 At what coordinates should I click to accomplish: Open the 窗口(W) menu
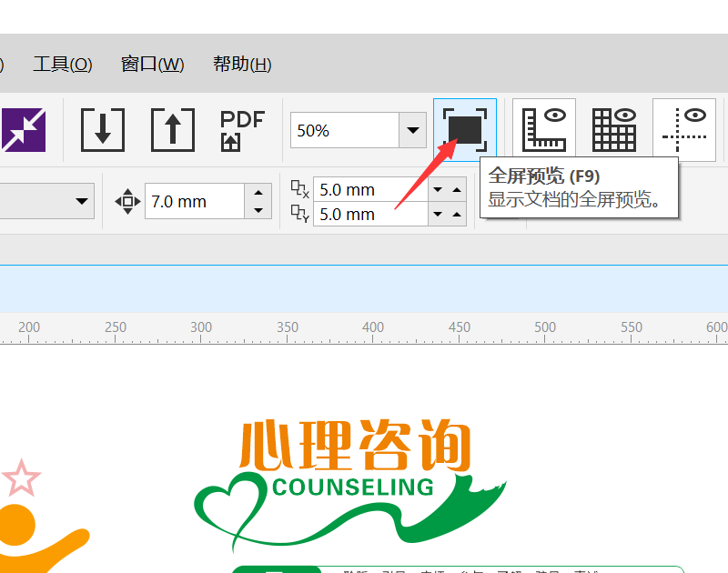pyautogui.click(x=151, y=65)
